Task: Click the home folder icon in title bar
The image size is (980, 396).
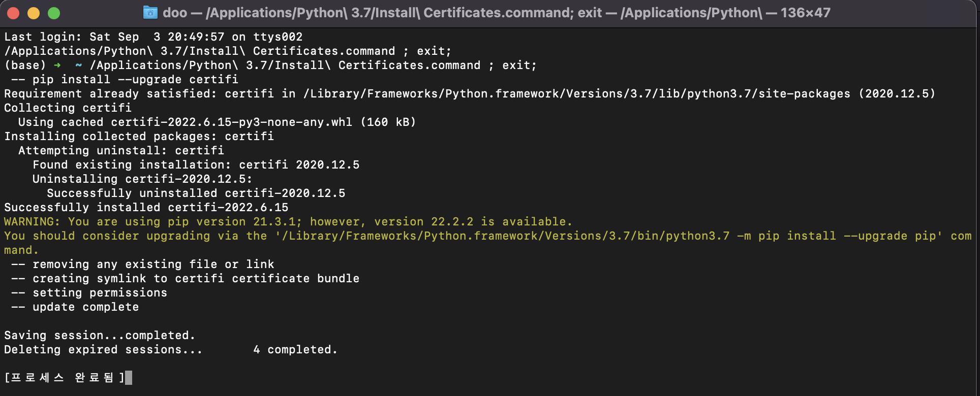Action: tap(150, 13)
